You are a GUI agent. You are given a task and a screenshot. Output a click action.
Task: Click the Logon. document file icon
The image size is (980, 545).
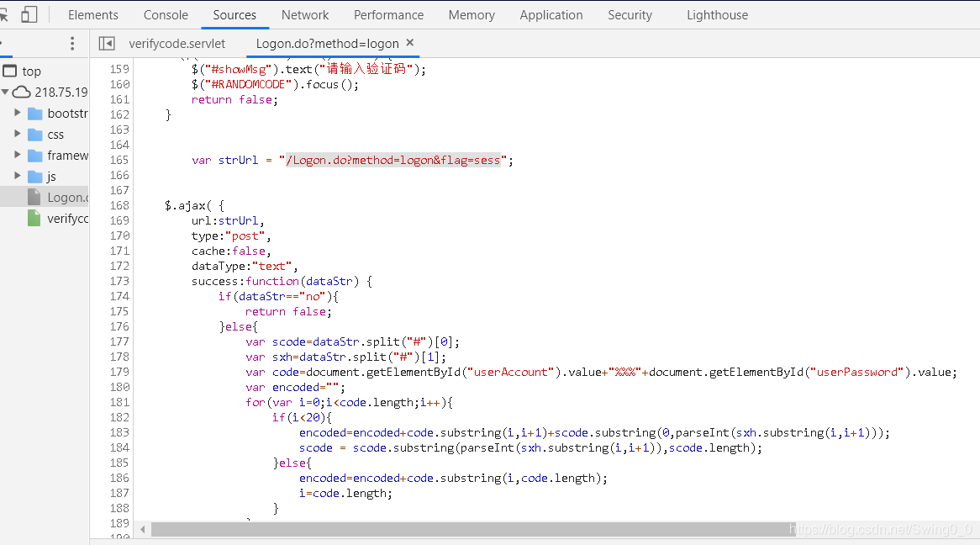(x=34, y=197)
